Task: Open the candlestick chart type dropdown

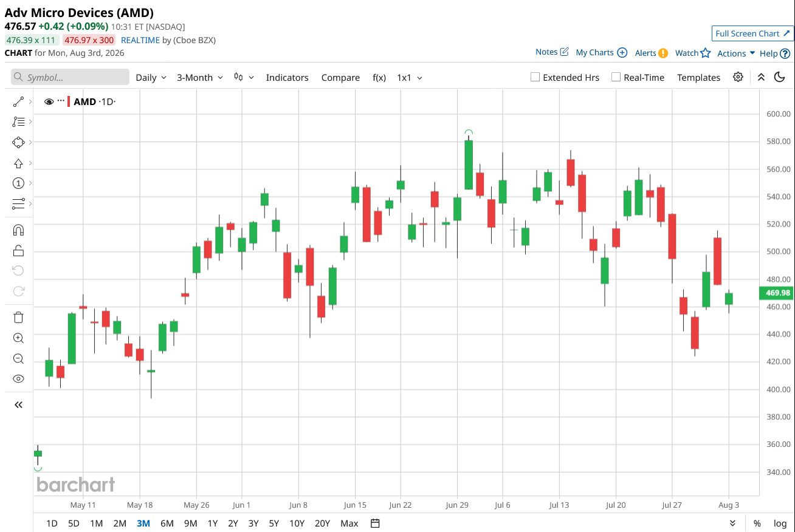Action: click(x=244, y=77)
